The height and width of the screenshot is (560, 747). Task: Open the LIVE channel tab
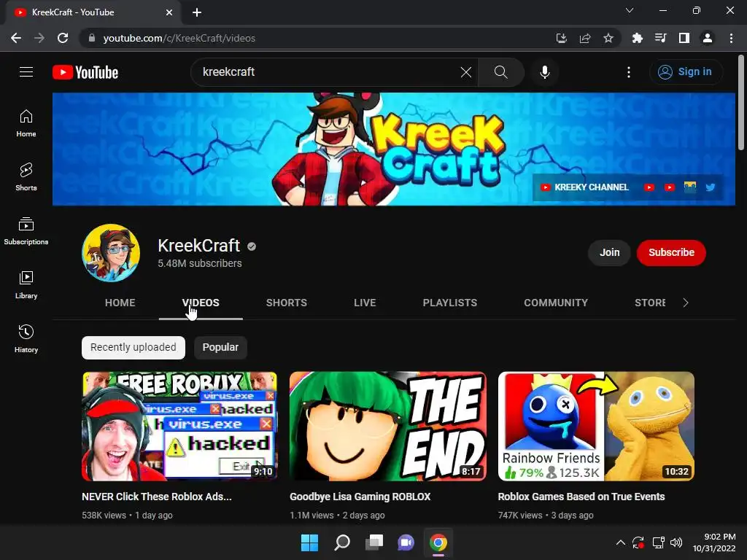[365, 303]
